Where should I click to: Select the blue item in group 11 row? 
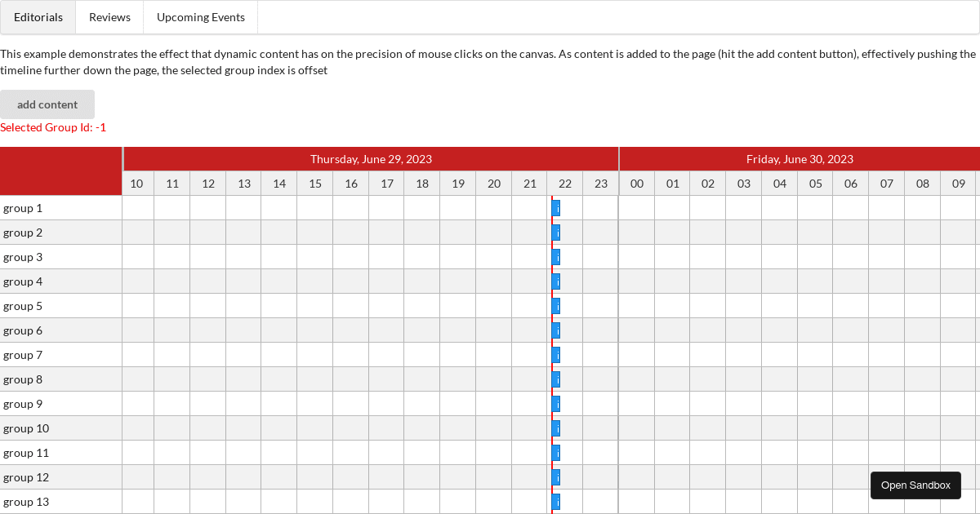click(556, 453)
